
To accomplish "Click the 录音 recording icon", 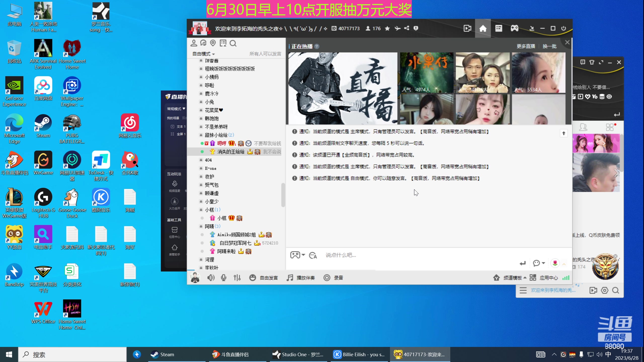I will pyautogui.click(x=327, y=278).
